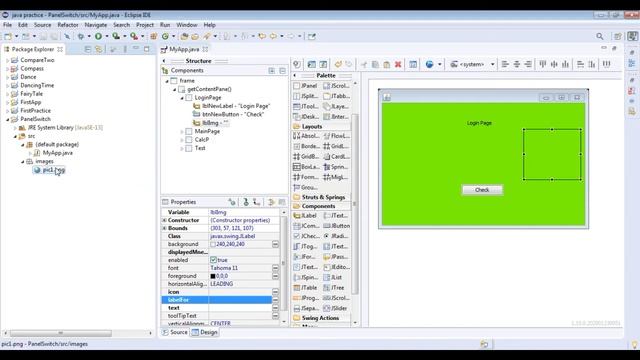Select the JList component in palette
This screenshot has width=640, height=360.
(333, 278)
